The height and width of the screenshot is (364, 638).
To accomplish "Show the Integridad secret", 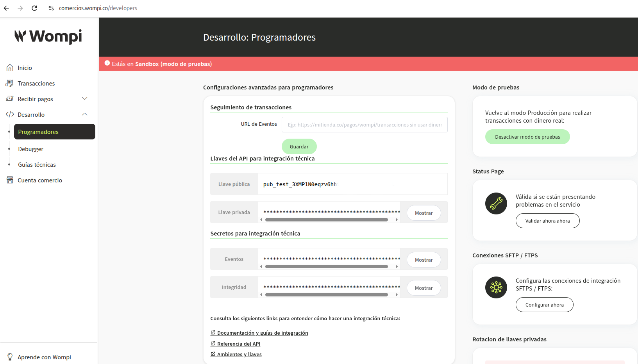I will (x=424, y=288).
